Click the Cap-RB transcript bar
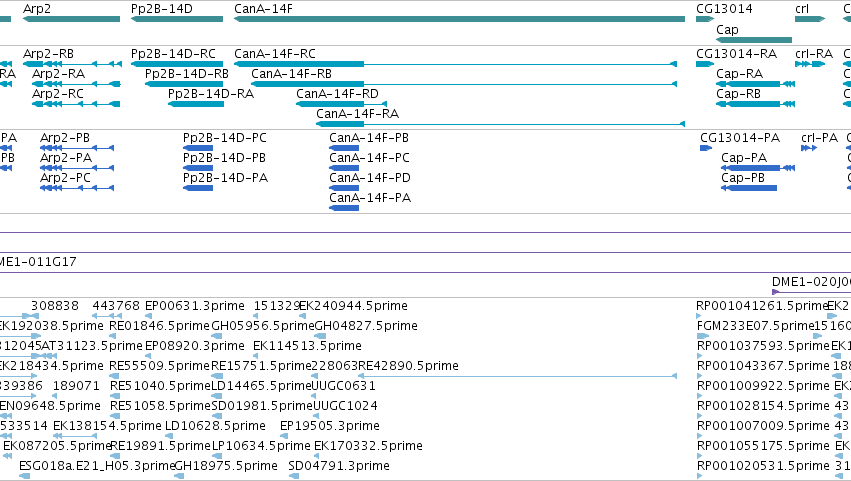 point(755,104)
